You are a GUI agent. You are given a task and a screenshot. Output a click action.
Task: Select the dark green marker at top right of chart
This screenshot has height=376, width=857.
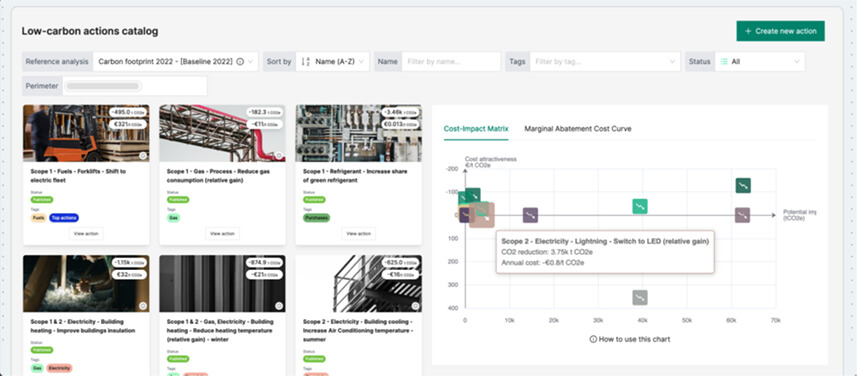(743, 186)
